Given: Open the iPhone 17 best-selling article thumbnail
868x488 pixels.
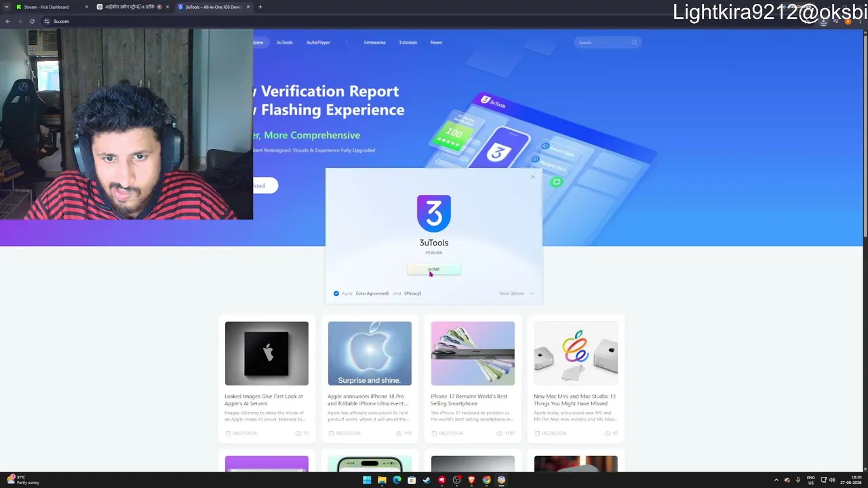Looking at the screenshot, I should tap(473, 353).
